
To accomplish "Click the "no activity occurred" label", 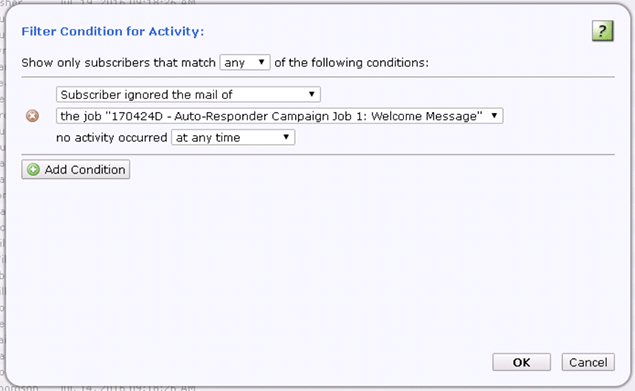I will pyautogui.click(x=111, y=138).
